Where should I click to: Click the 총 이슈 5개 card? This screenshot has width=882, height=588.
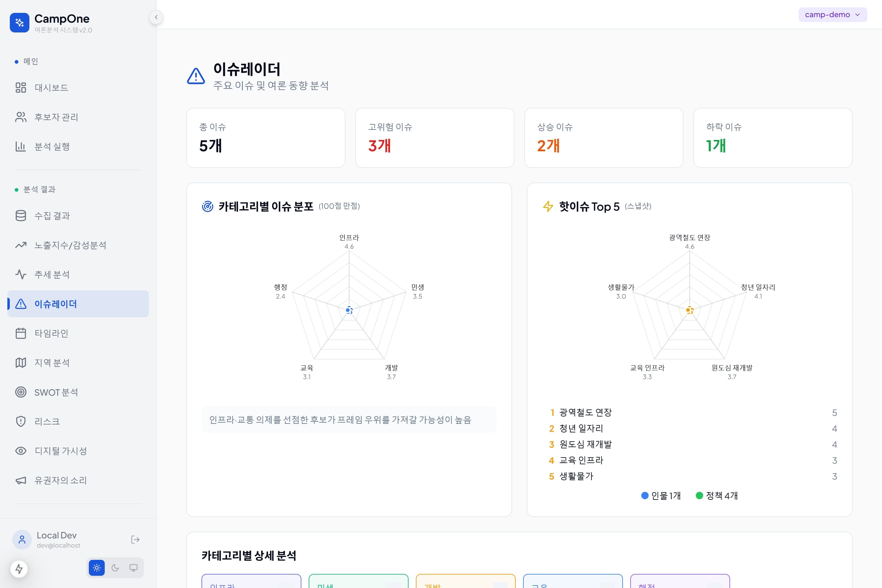click(266, 138)
